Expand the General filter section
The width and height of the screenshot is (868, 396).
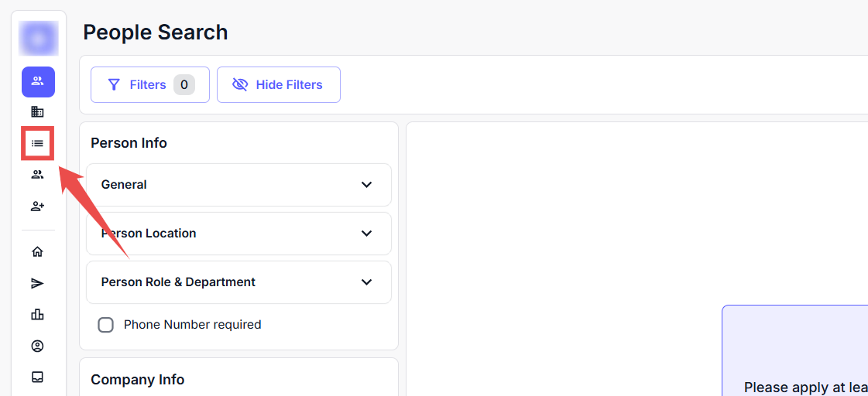[x=238, y=185]
